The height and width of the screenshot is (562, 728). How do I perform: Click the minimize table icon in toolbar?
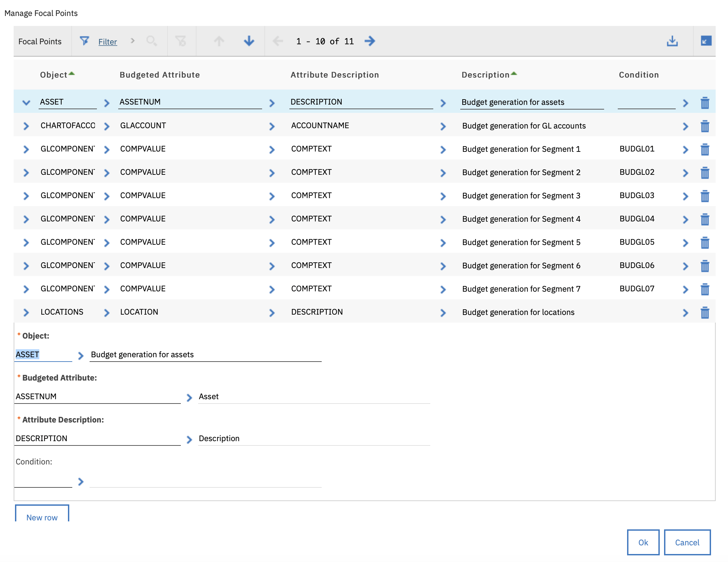(x=706, y=41)
